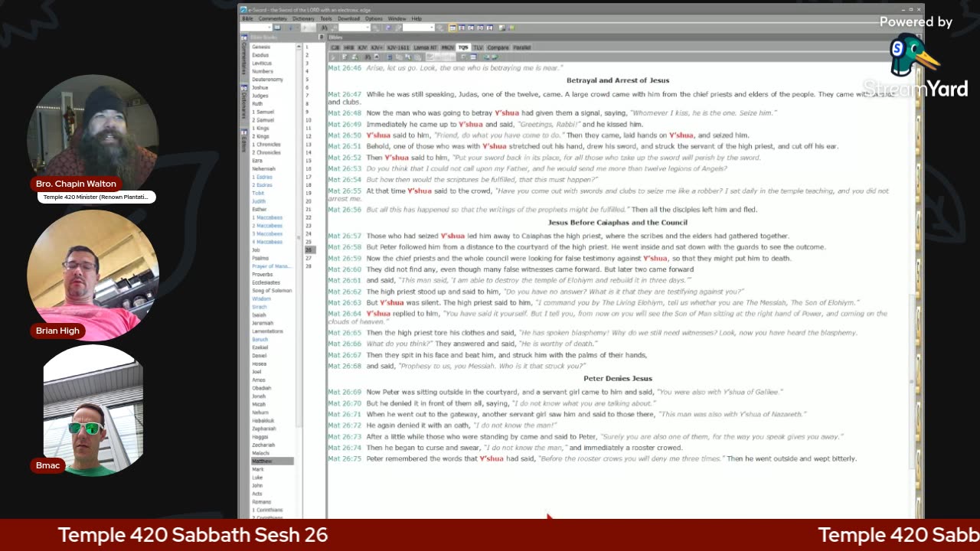Click Bmac's video thumbnail
Viewport: 980px width, 551px height.
tap(93, 410)
